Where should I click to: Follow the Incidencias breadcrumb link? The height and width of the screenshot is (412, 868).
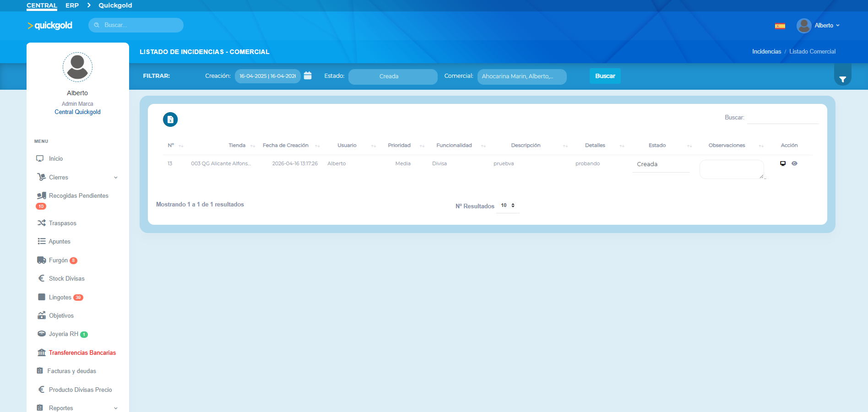[x=766, y=51]
